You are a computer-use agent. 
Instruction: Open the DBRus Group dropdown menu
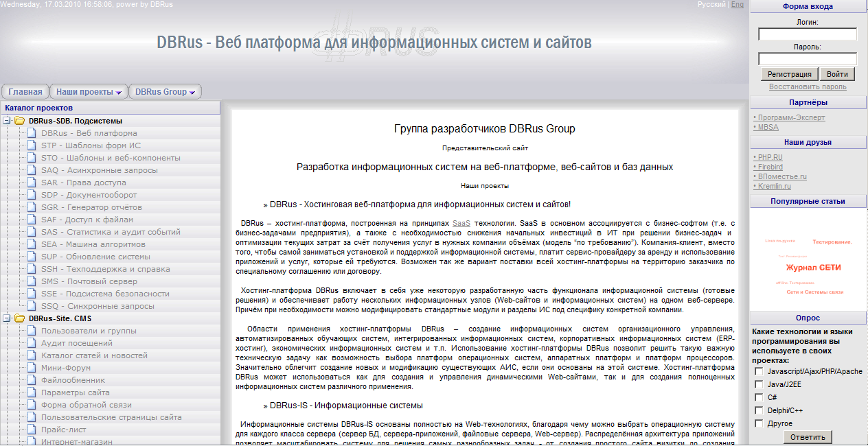[165, 91]
